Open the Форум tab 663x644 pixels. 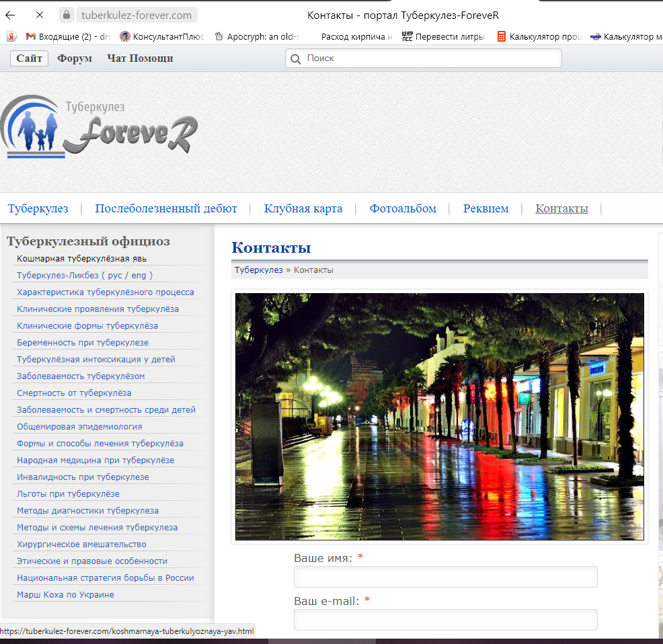pyautogui.click(x=75, y=58)
